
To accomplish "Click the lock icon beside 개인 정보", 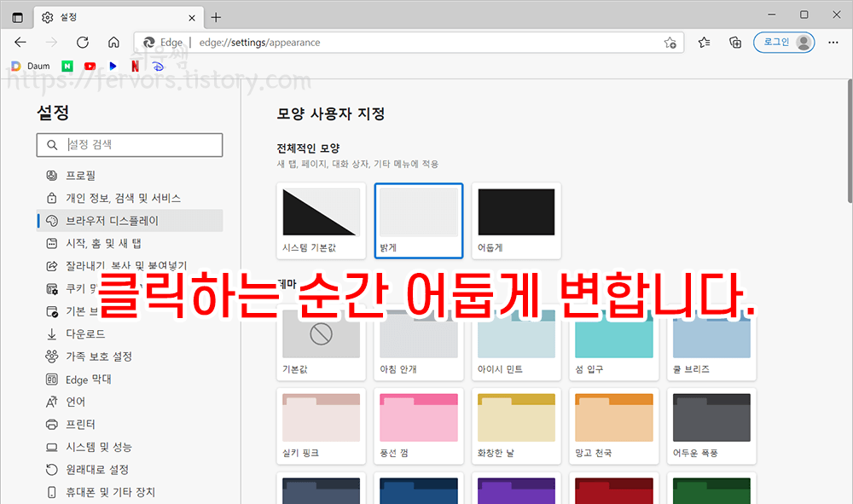I will (x=52, y=198).
